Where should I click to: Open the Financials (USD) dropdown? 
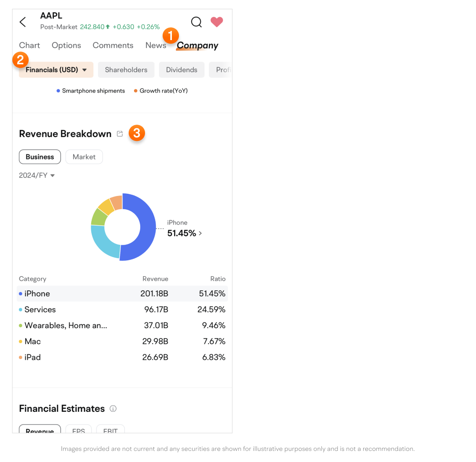[56, 70]
